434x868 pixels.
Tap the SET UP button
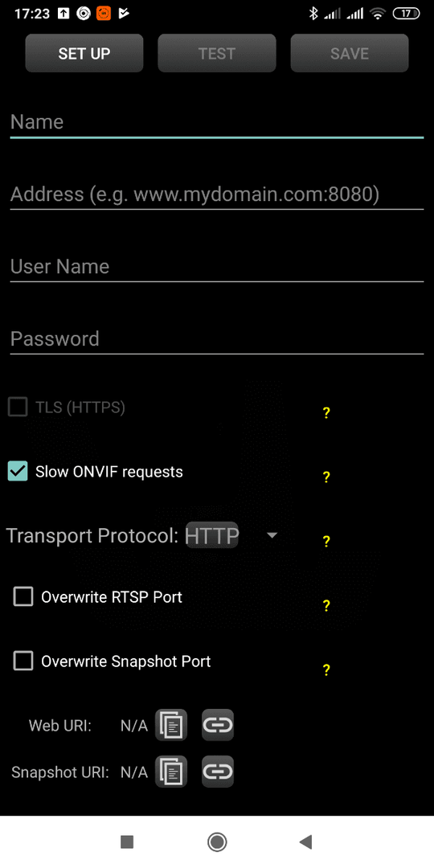84,53
